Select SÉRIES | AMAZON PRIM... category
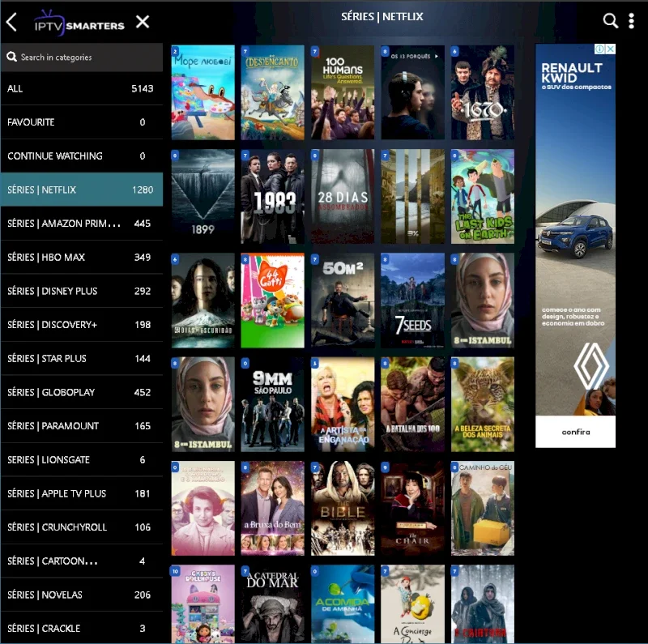The width and height of the screenshot is (648, 644). pyautogui.click(x=82, y=224)
